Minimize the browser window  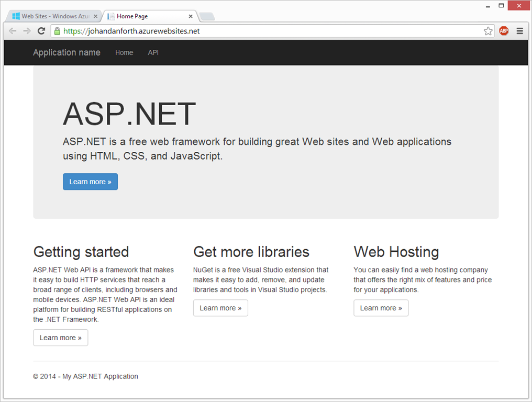point(487,6)
